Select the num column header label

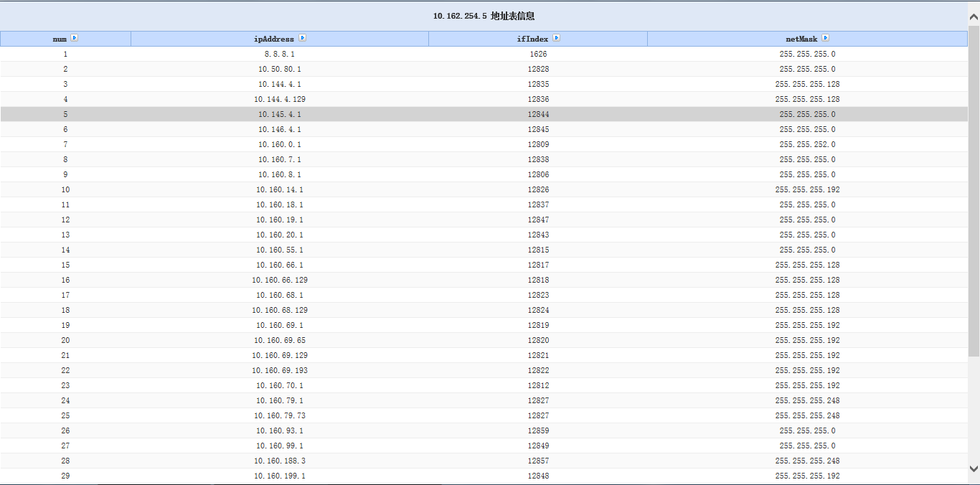coord(60,39)
